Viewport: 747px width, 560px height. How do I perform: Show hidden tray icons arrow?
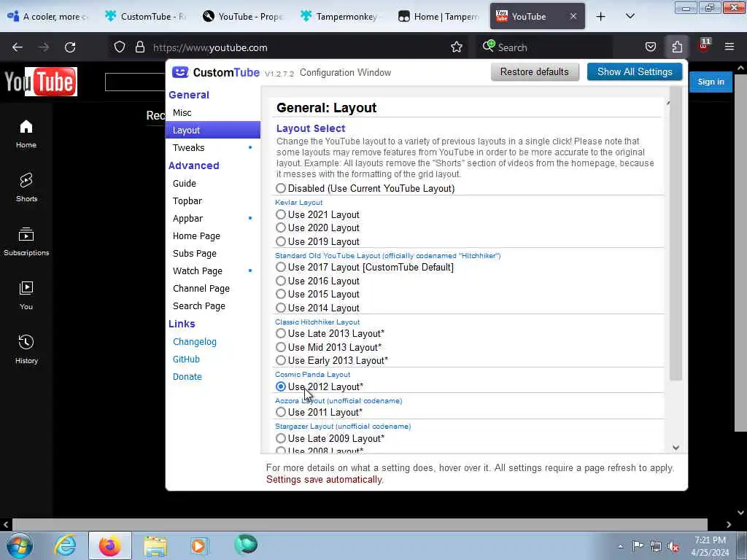[x=620, y=547]
